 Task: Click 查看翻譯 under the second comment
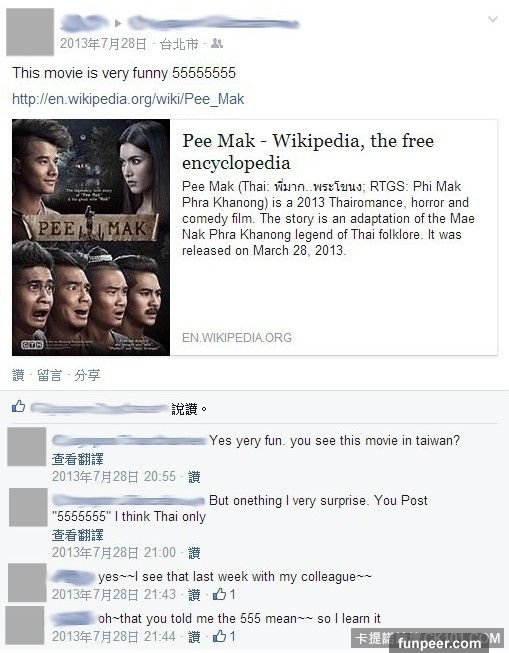[x=77, y=535]
